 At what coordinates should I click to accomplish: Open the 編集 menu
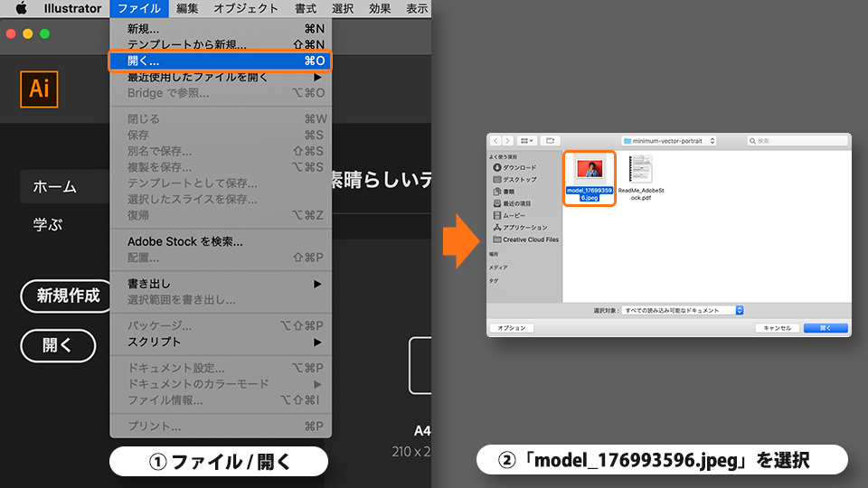pos(187,8)
